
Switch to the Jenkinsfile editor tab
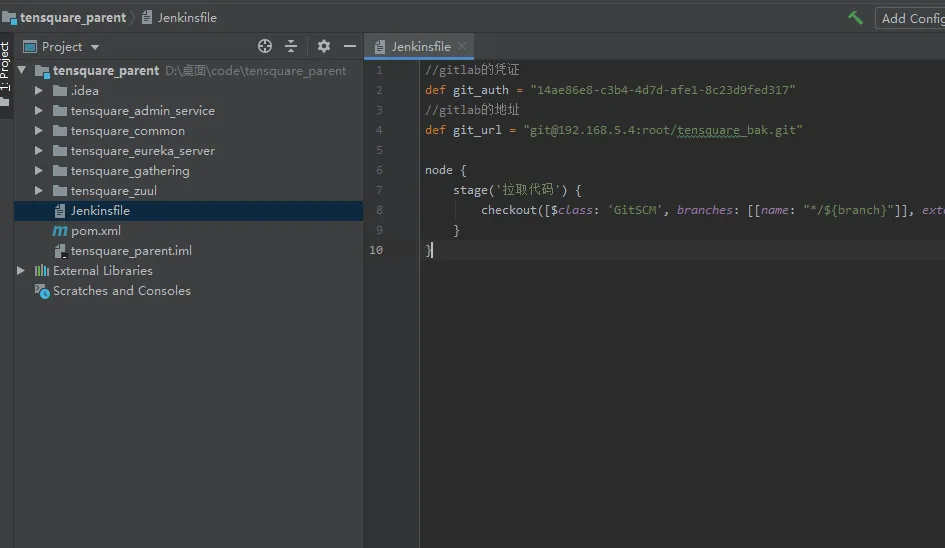[x=420, y=47]
